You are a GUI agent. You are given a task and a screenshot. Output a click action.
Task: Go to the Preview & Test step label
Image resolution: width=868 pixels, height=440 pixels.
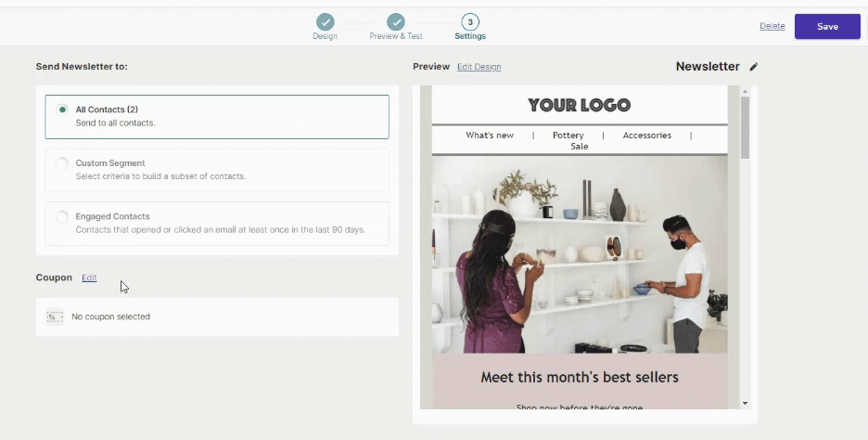(x=396, y=36)
